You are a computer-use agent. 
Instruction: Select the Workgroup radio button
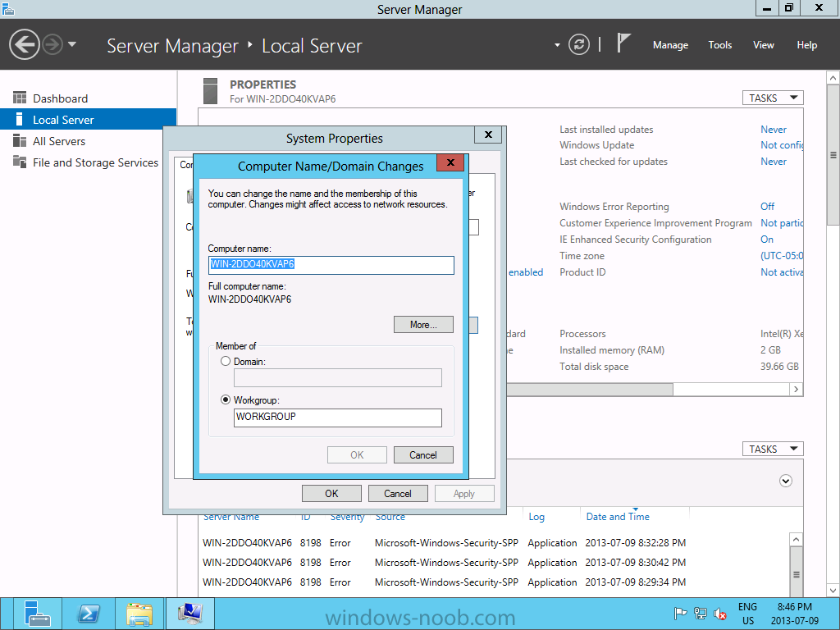(x=226, y=399)
